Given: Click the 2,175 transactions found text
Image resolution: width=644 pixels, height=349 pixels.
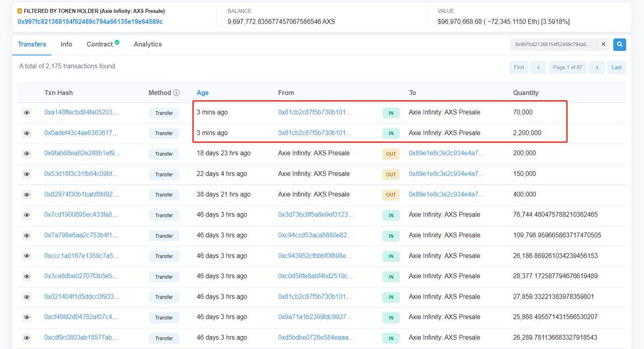Looking at the screenshot, I should click(x=67, y=66).
